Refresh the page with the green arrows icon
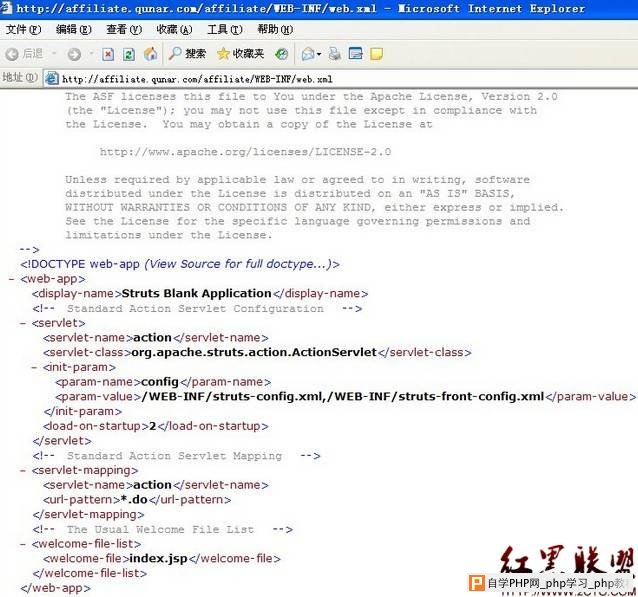 (x=129, y=54)
